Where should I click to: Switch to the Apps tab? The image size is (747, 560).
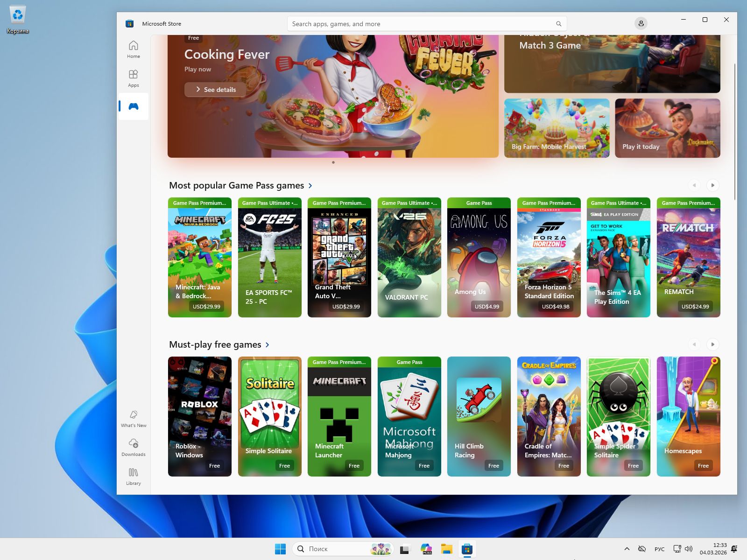click(133, 77)
